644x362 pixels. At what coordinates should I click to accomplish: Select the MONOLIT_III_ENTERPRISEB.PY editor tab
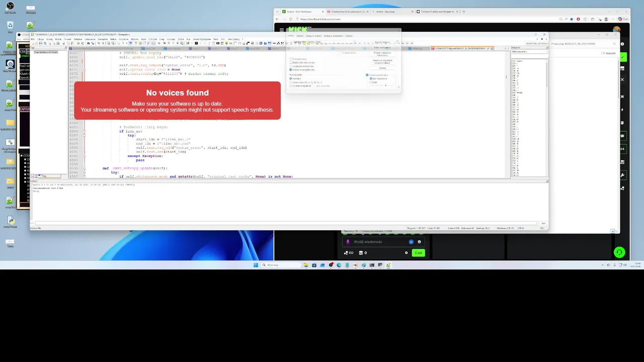[461, 48]
